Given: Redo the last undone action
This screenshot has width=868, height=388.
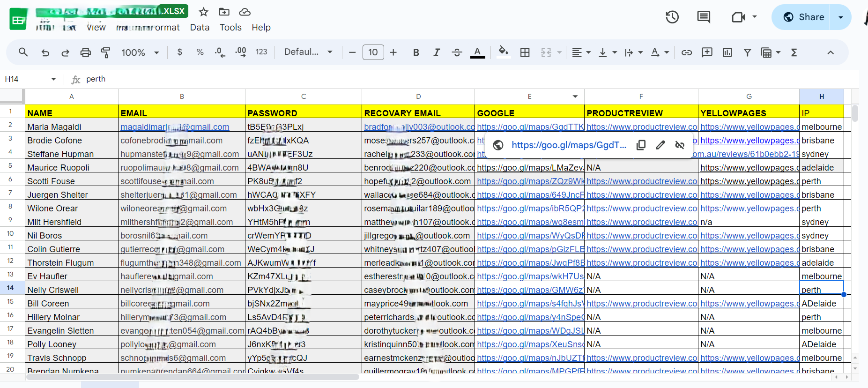Looking at the screenshot, I should click(65, 52).
